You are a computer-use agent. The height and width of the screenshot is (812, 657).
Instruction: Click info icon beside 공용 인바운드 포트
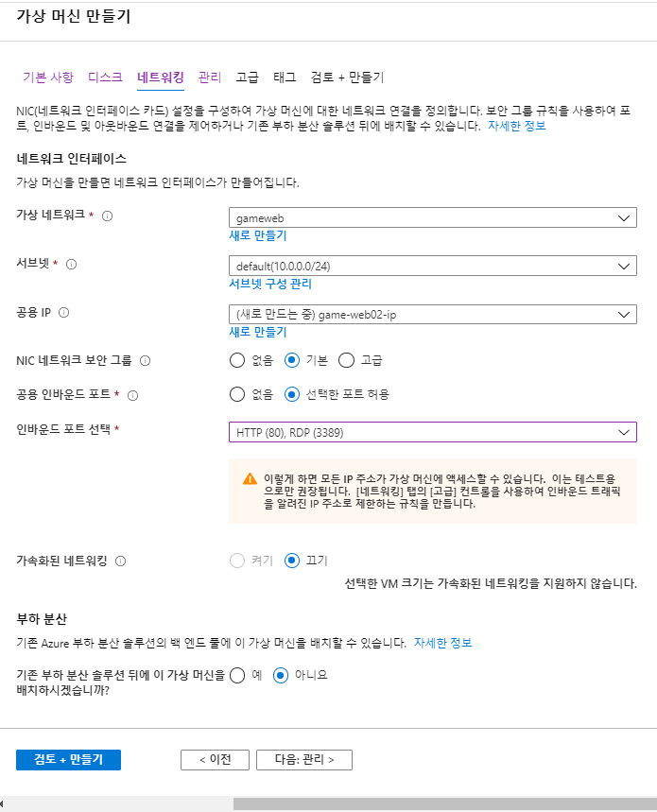point(133,396)
